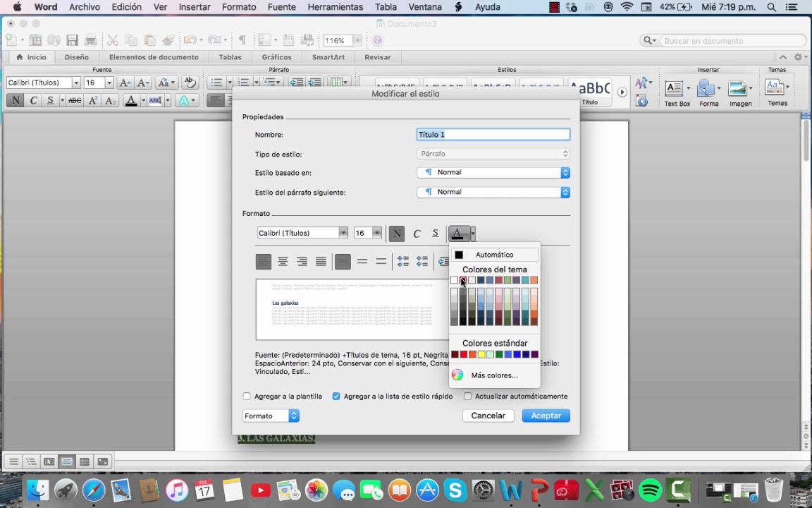Click the clear formatting icon in ribbon

point(190,83)
